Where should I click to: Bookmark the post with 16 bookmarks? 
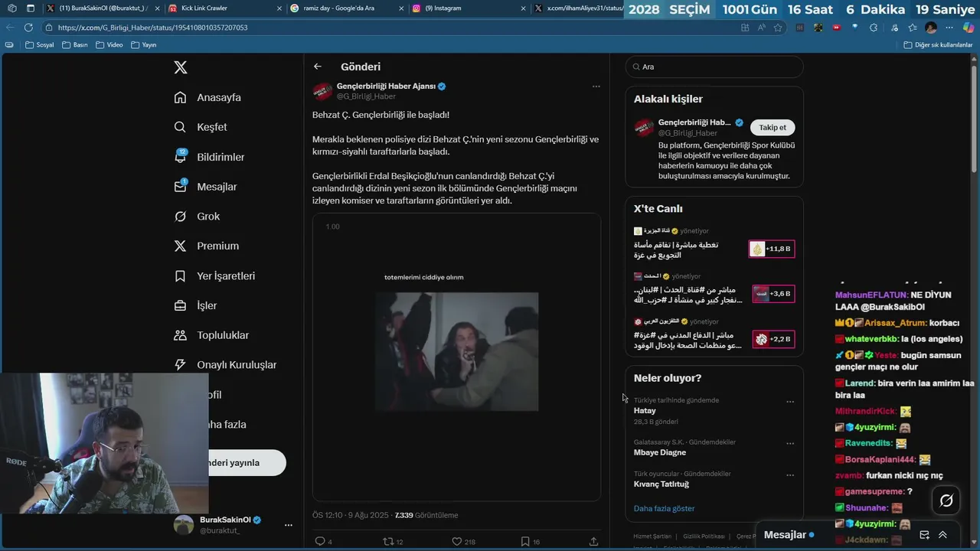click(x=525, y=541)
